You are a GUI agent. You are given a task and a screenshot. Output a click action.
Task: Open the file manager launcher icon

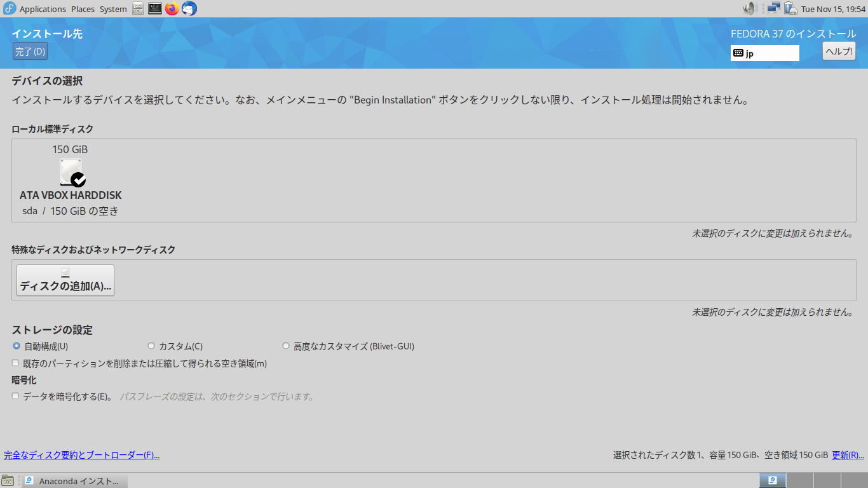pos(138,9)
